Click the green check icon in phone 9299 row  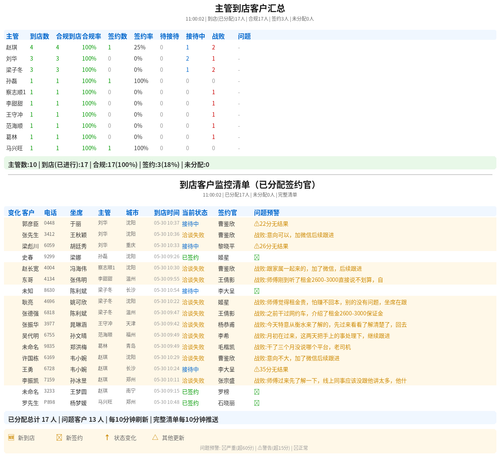tap(257, 257)
